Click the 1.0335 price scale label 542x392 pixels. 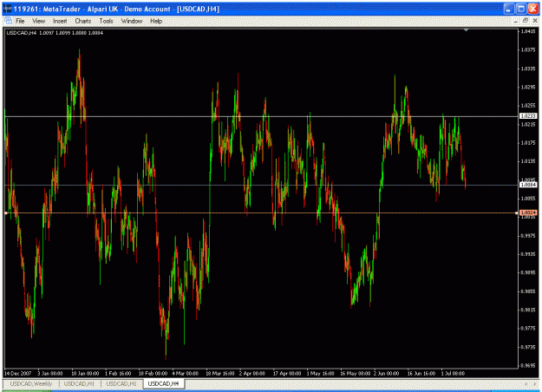[528, 69]
